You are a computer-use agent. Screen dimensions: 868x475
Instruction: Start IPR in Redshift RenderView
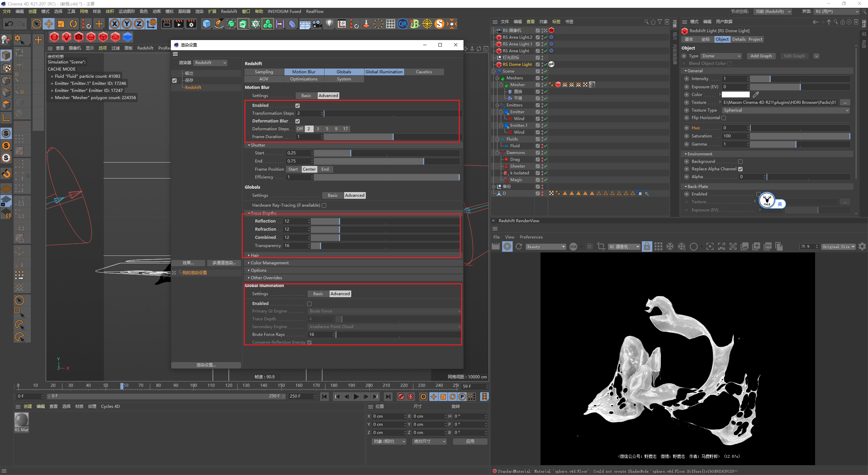coord(507,247)
